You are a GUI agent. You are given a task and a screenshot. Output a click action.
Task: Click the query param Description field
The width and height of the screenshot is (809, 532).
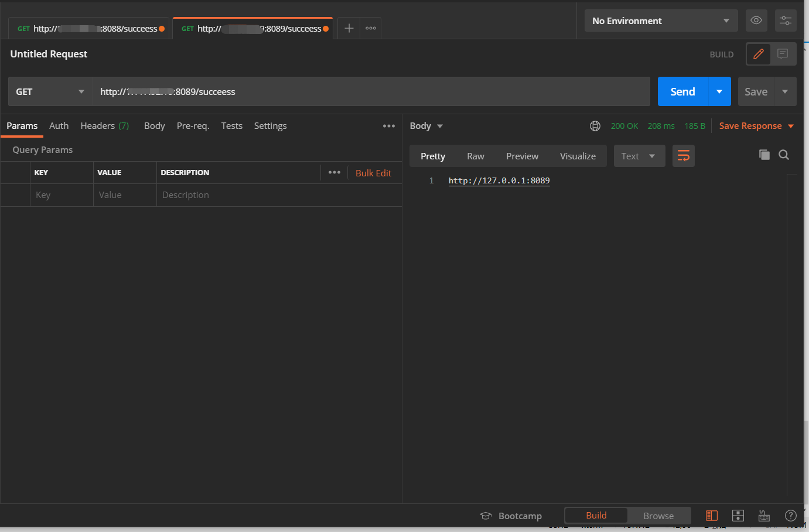point(279,195)
